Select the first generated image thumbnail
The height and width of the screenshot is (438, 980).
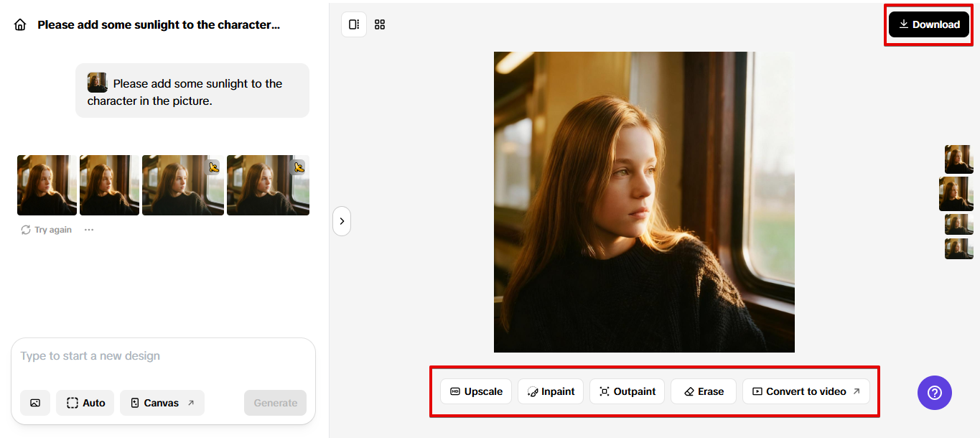tap(47, 185)
